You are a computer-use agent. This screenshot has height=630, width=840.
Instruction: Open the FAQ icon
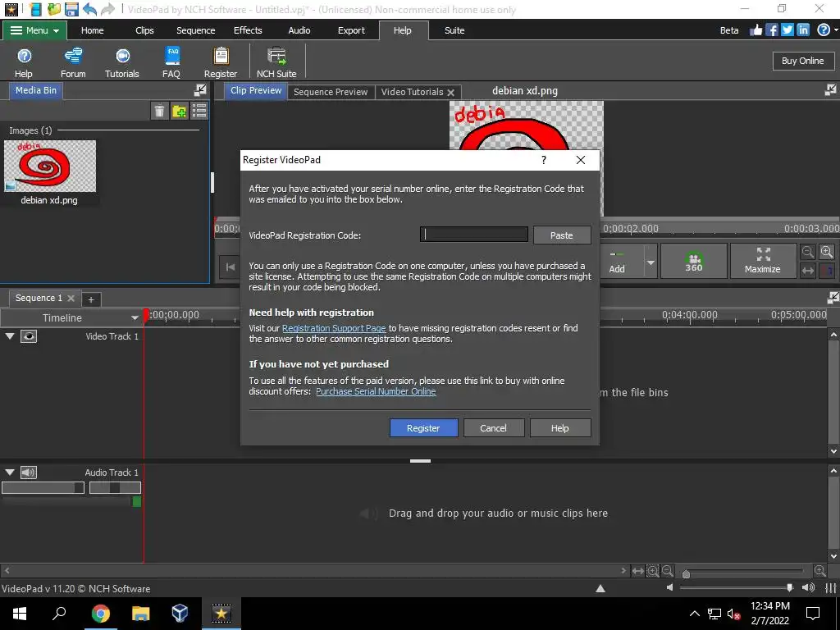[171, 62]
